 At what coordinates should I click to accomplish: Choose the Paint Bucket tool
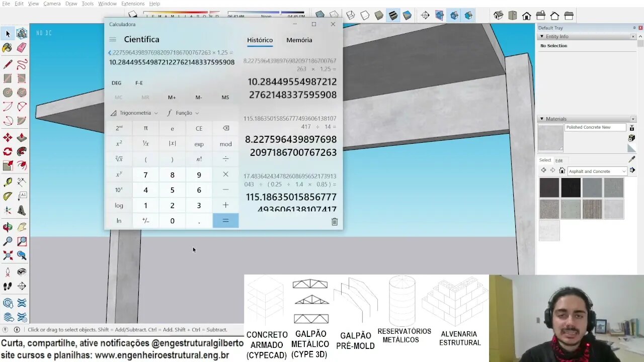pyautogui.click(x=8, y=48)
